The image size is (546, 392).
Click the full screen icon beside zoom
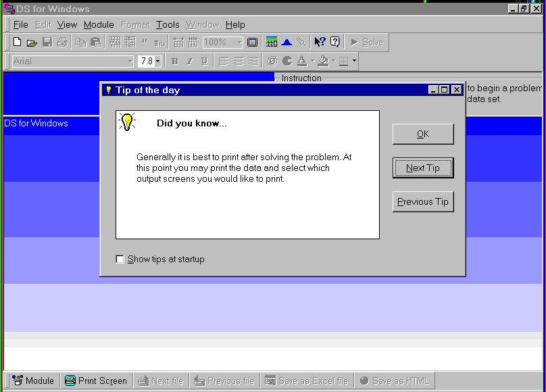(x=253, y=43)
